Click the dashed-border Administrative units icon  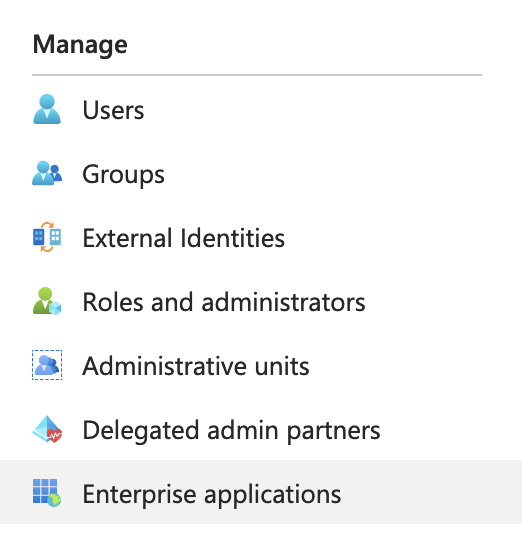(47, 365)
